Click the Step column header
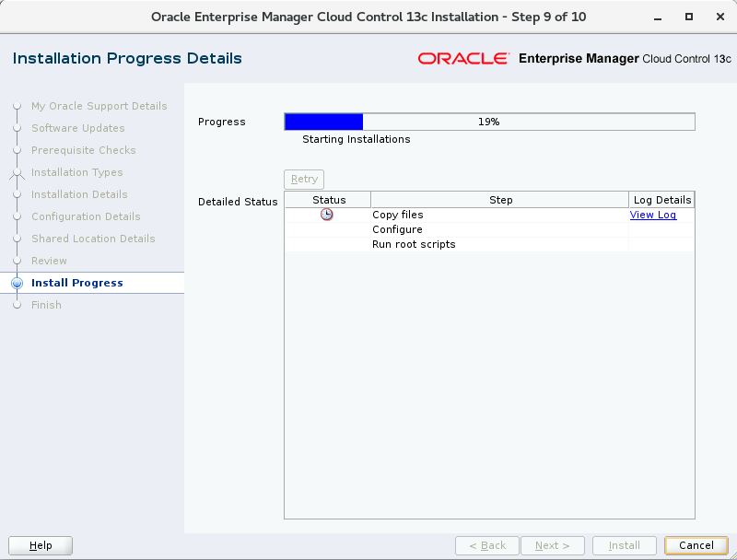Image resolution: width=737 pixels, height=560 pixels. click(500, 200)
